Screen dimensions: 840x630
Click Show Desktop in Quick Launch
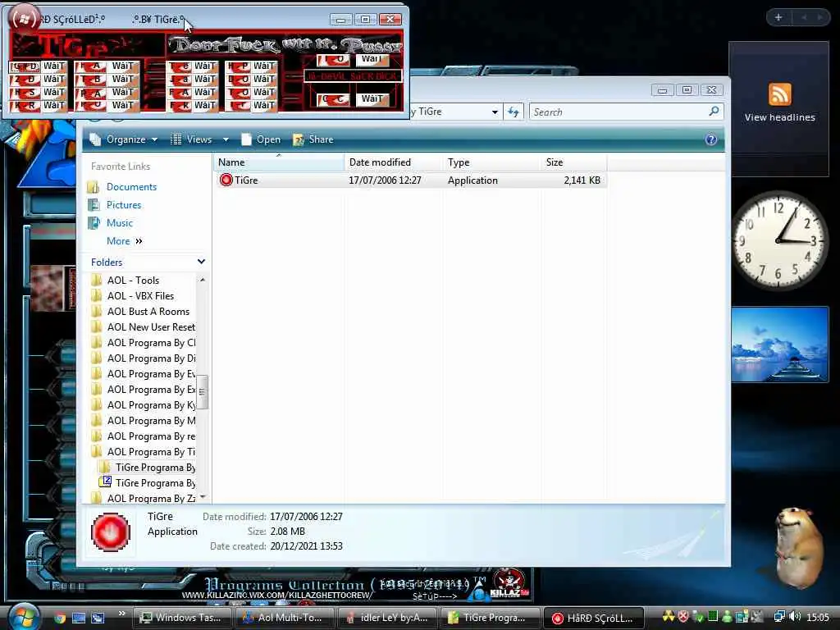(79, 619)
